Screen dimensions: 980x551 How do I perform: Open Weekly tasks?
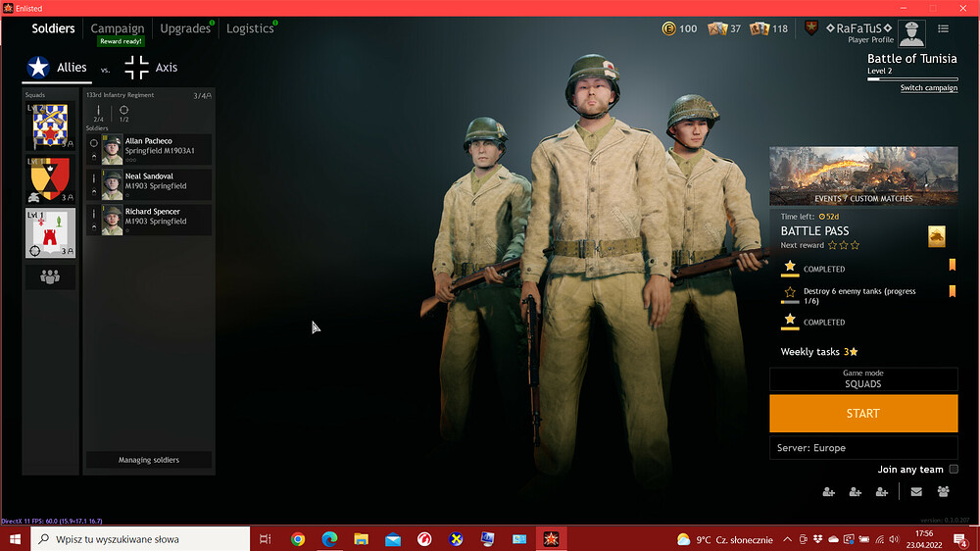818,352
